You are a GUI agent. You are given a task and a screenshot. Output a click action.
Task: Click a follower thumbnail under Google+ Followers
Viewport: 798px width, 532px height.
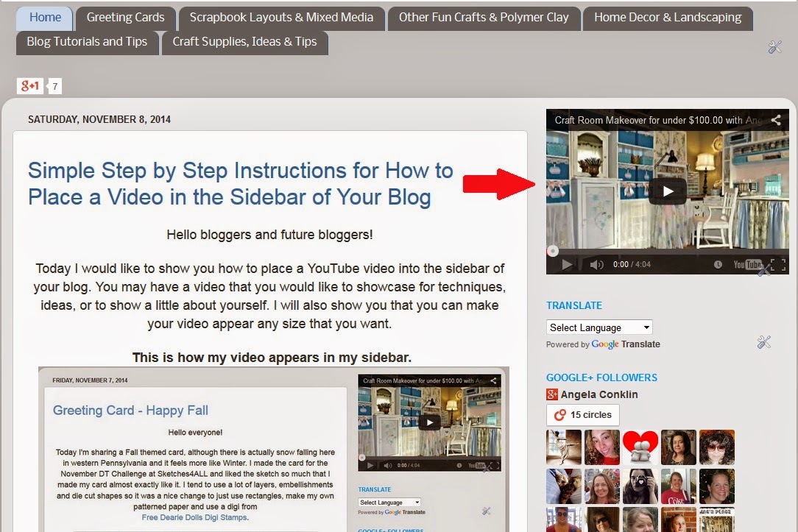(563, 447)
